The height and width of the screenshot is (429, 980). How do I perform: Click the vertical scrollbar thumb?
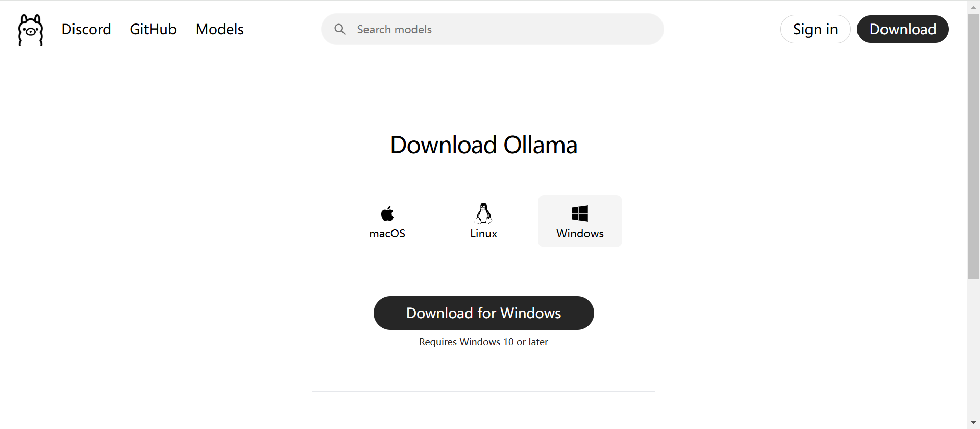[973, 146]
